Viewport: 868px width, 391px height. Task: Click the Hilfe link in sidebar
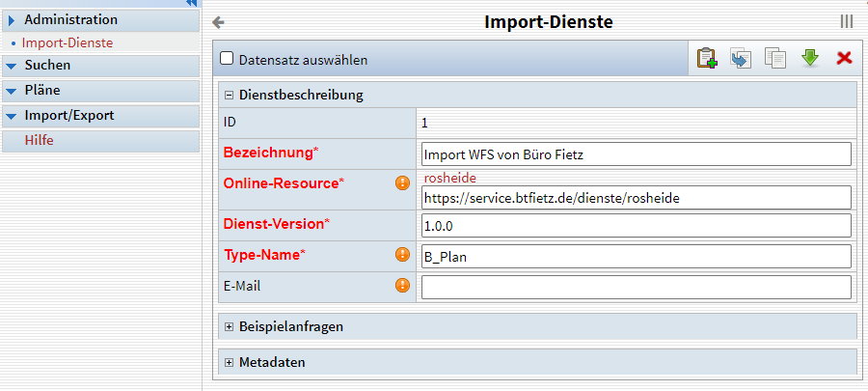pyautogui.click(x=39, y=141)
